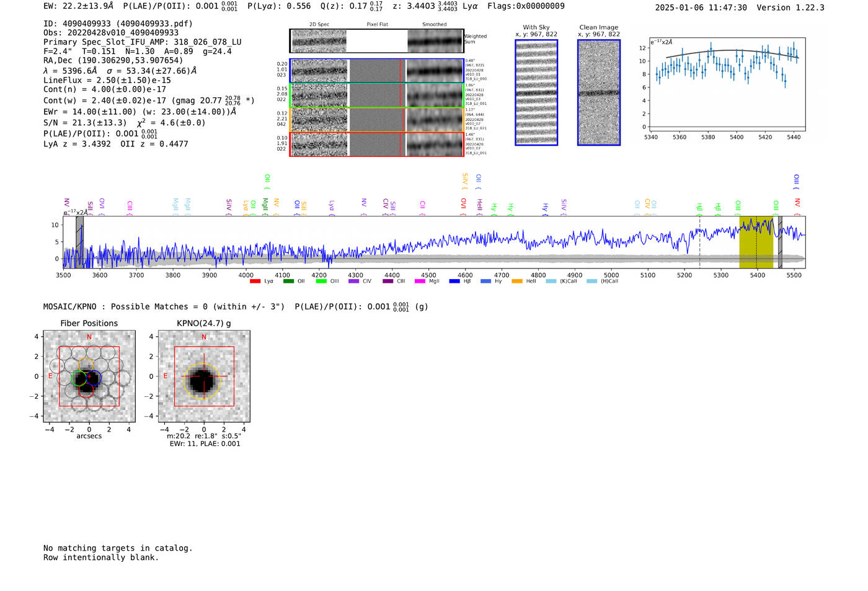Click the "OII z = 0.4477" value
868x591 pixels.
tap(154, 144)
